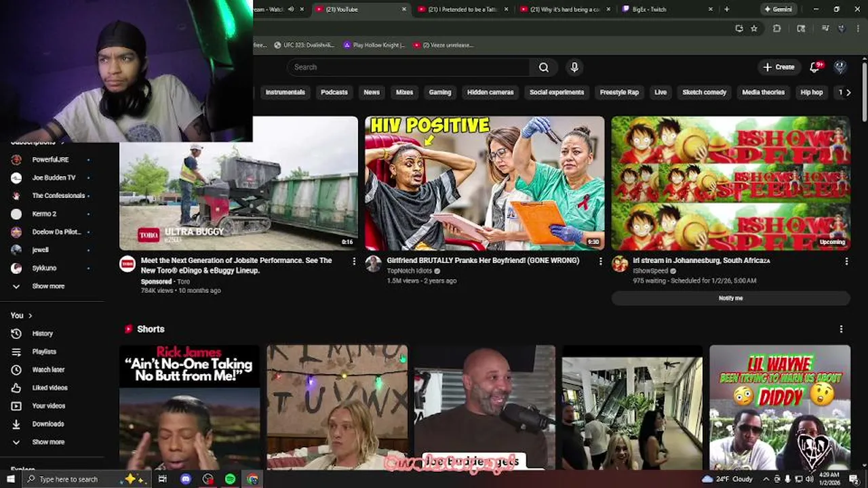Expand Show more under subscriptions
This screenshot has width=868, height=488.
pyautogui.click(x=47, y=286)
